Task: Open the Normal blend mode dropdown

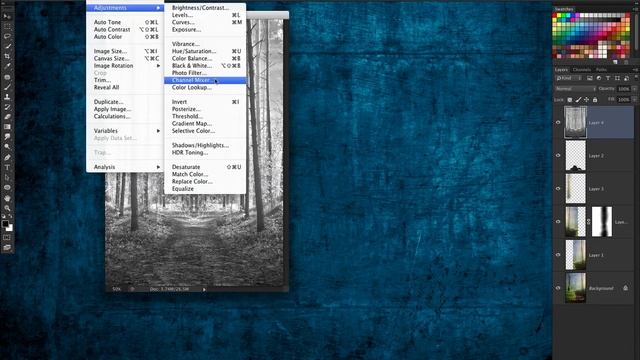Action: [x=576, y=89]
